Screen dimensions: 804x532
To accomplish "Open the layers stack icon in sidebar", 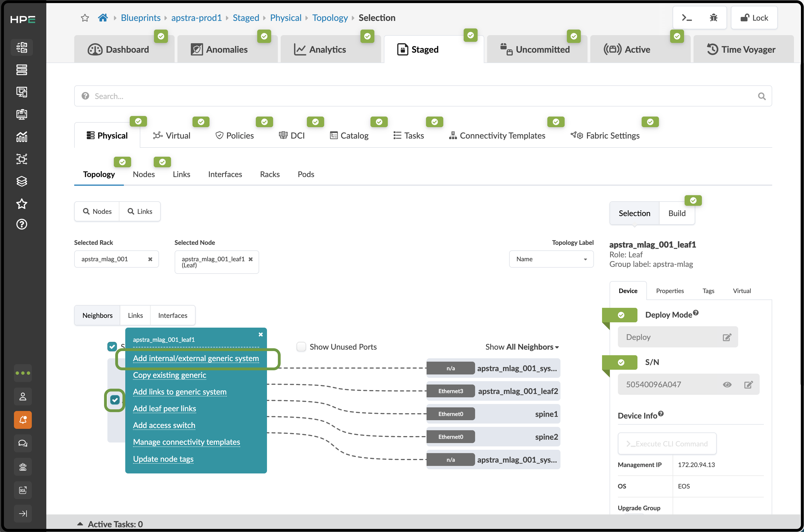I will pos(22,181).
